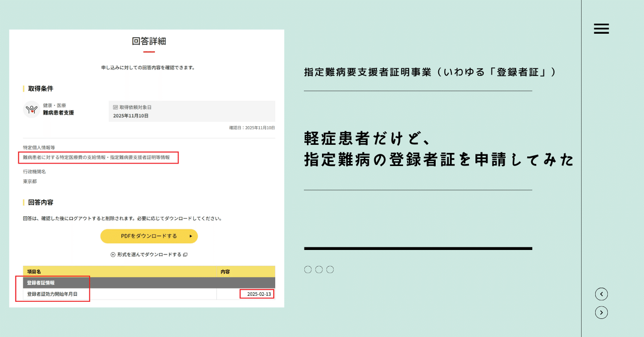
Task: Click the right chevron navigation icon
Action: pos(601,312)
